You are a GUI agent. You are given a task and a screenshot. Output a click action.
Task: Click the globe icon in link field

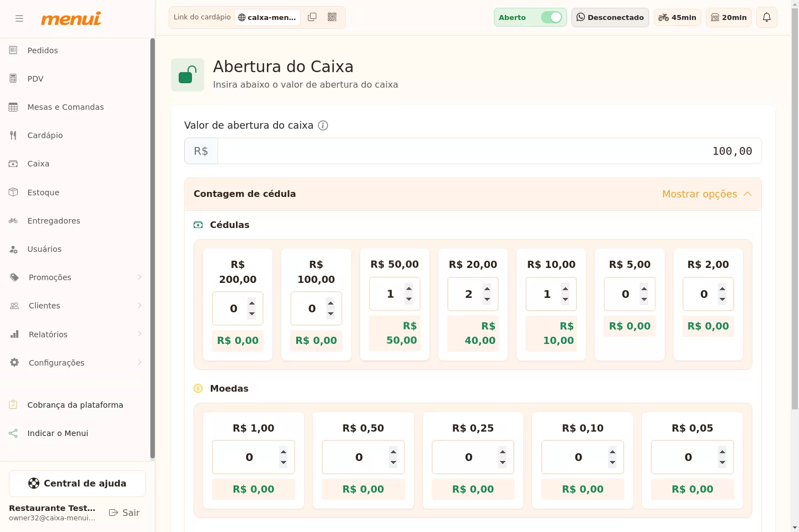[241, 17]
